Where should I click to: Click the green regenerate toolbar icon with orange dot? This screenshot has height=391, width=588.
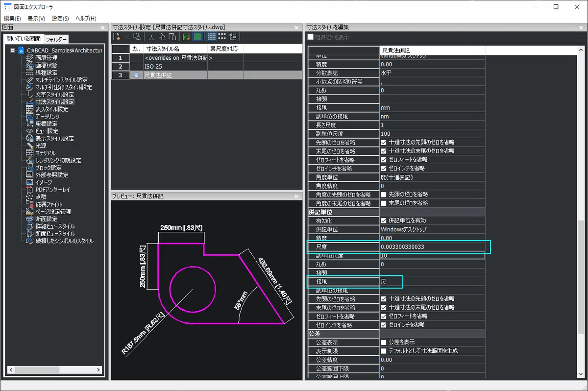pos(186,37)
